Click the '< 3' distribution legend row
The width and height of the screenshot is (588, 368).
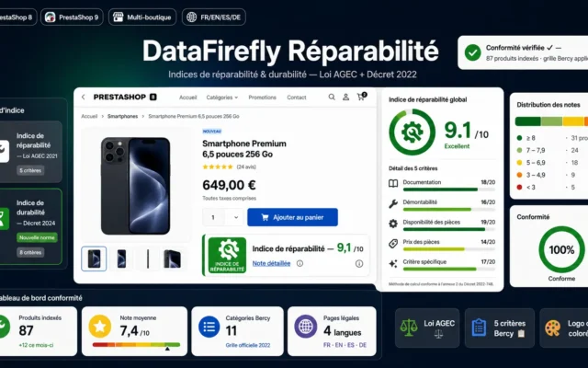(x=548, y=187)
